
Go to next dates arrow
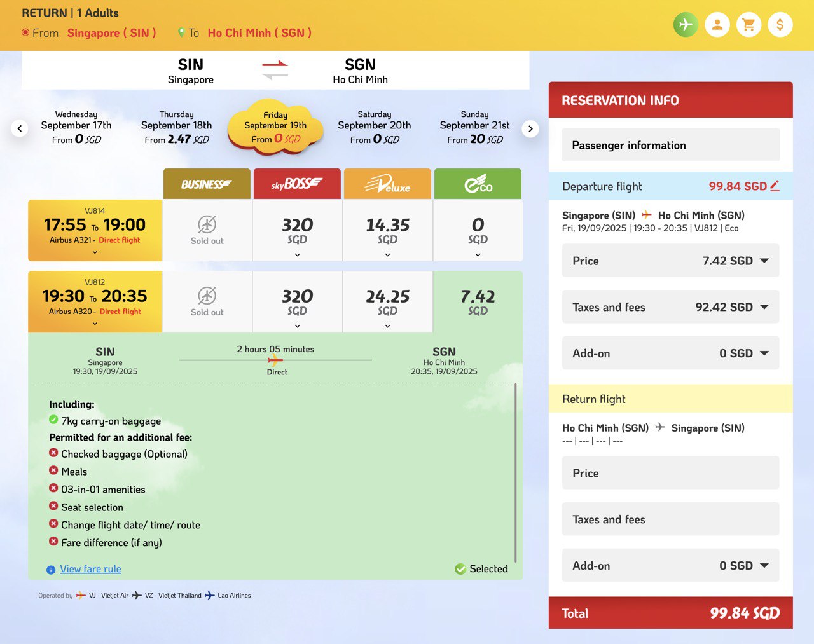(x=530, y=128)
